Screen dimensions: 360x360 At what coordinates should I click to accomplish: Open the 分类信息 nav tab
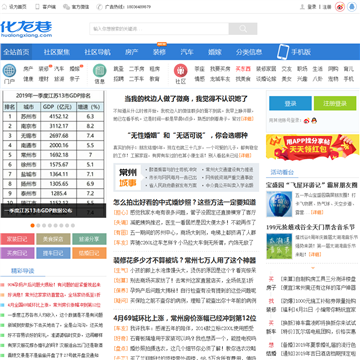[249, 52]
